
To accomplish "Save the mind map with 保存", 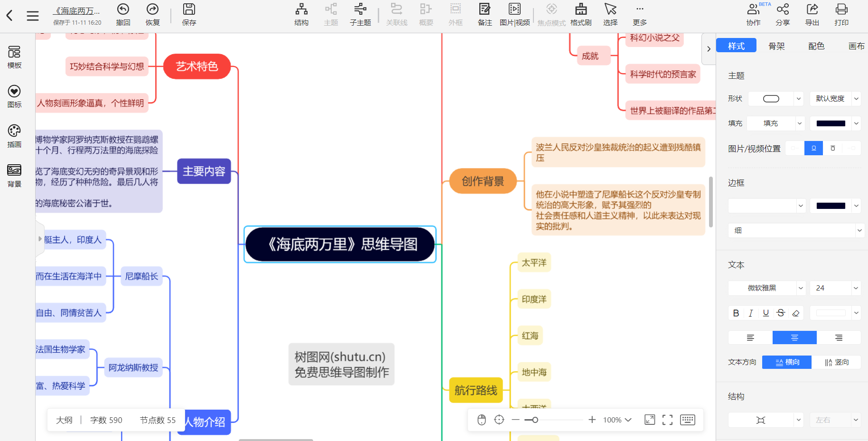I will (188, 14).
